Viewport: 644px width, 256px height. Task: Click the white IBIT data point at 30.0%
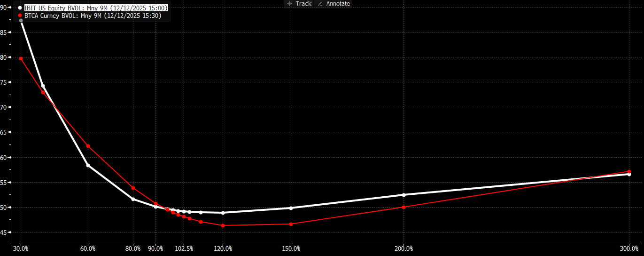pos(21,21)
